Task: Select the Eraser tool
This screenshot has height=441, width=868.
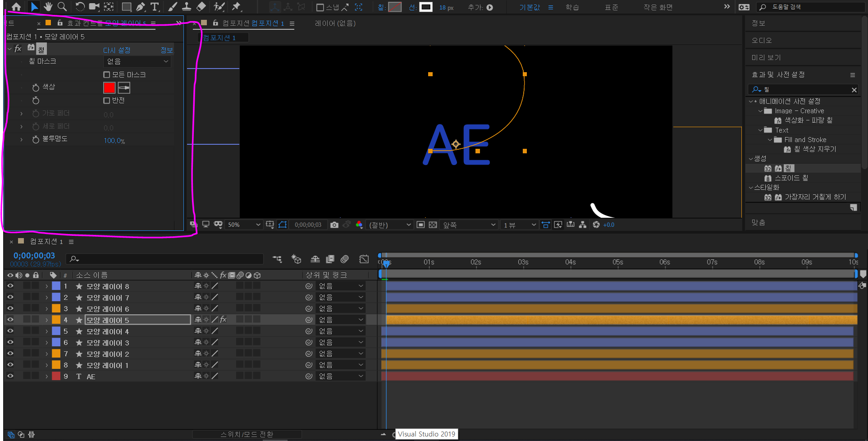Action: coord(201,7)
